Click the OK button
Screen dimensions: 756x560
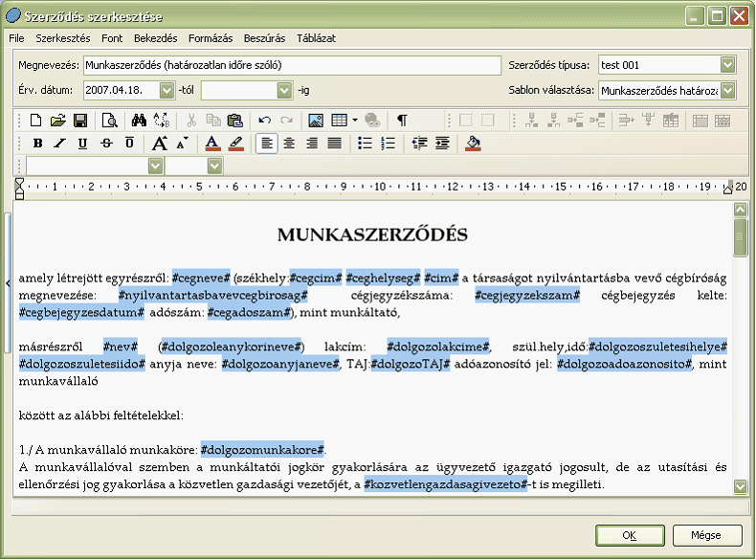tap(630, 535)
